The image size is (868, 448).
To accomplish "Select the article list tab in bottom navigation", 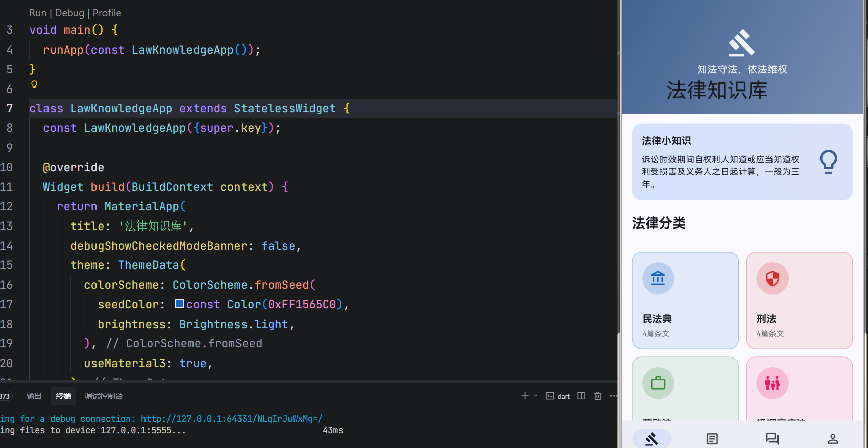I will pyautogui.click(x=712, y=438).
